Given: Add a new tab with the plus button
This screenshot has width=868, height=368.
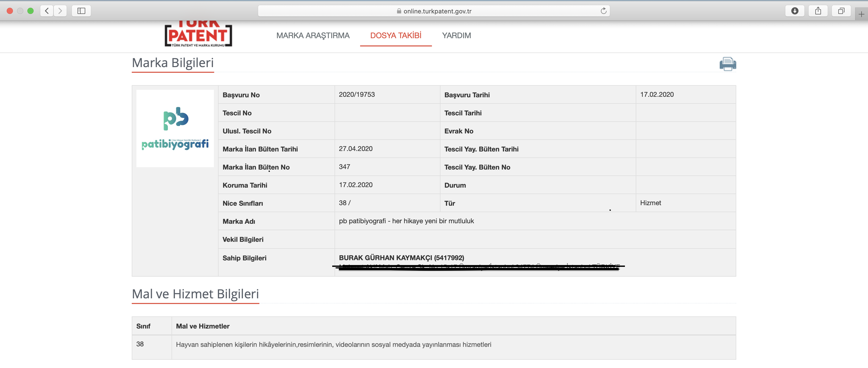Looking at the screenshot, I should click(x=861, y=14).
